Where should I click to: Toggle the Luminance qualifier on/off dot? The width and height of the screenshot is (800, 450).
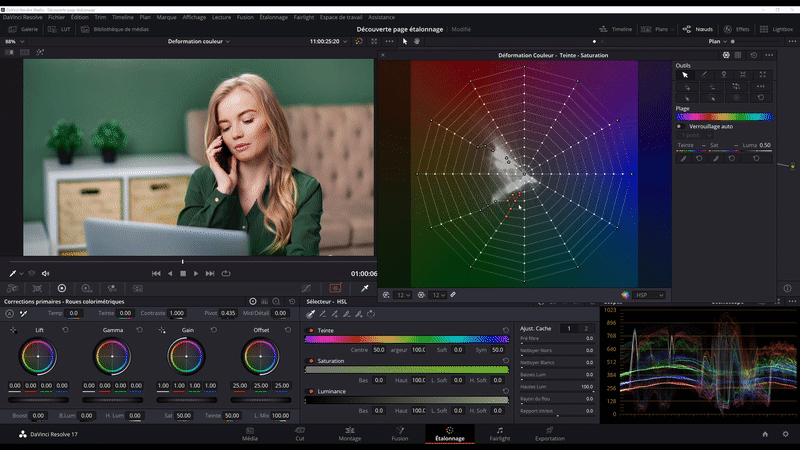[x=310, y=391]
